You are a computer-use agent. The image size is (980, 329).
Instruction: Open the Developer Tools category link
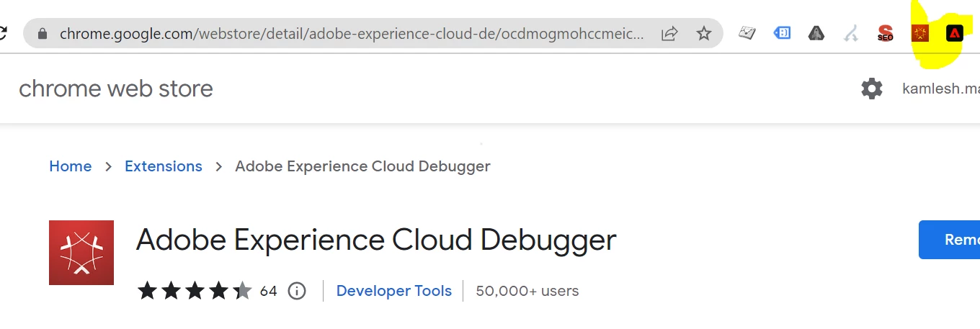pos(394,291)
